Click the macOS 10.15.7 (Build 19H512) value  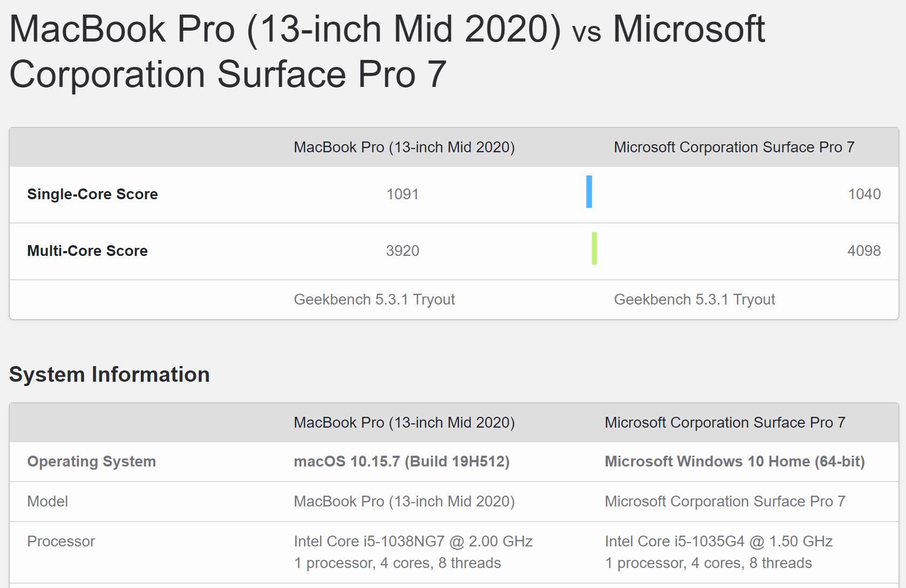(401, 462)
